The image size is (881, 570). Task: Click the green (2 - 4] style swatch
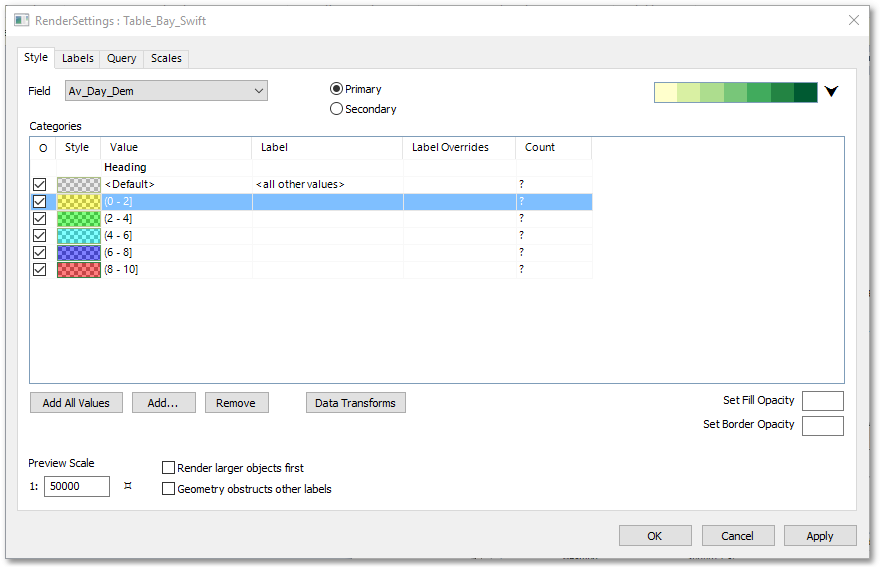click(79, 218)
